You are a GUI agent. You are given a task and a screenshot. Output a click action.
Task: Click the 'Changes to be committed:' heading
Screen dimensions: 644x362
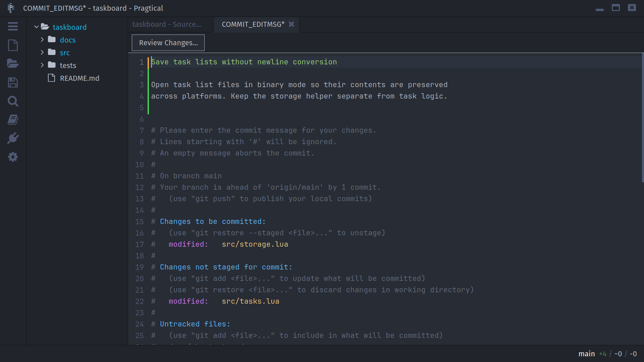click(213, 222)
